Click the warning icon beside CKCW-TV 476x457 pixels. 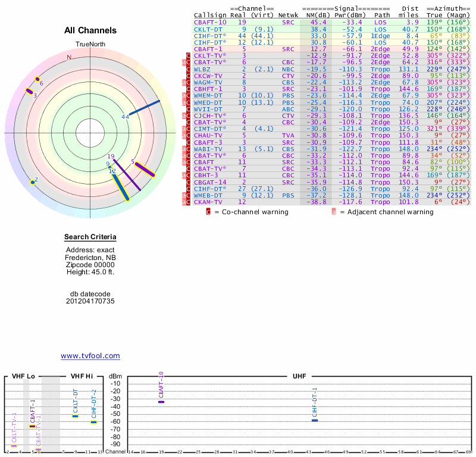[x=189, y=76]
